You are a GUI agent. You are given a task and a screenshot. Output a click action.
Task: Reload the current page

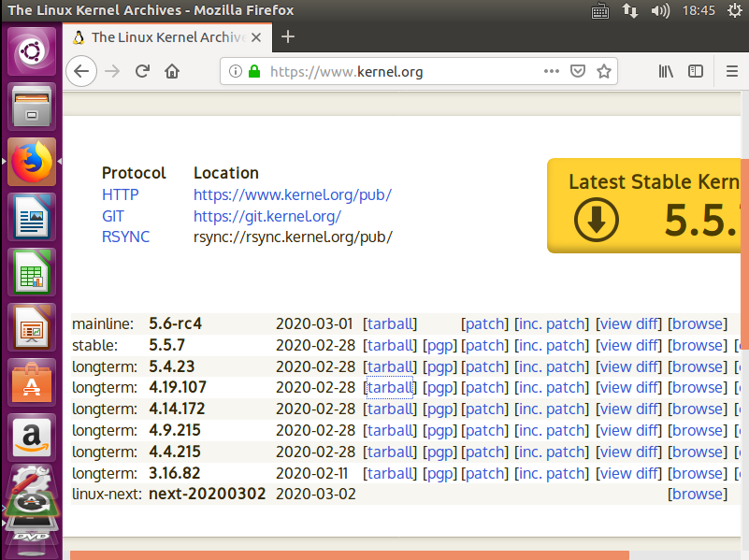point(142,72)
